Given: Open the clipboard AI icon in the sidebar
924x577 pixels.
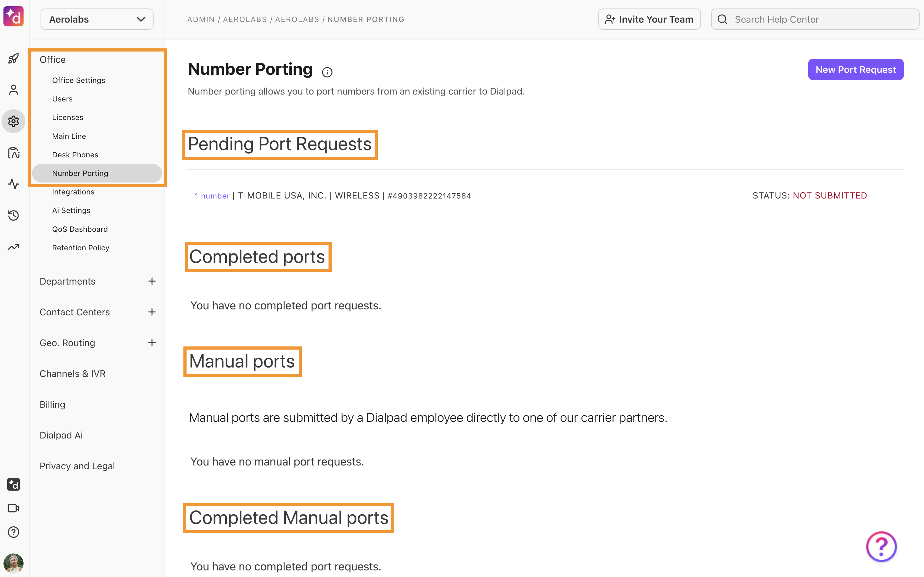Looking at the screenshot, I should coord(14,153).
